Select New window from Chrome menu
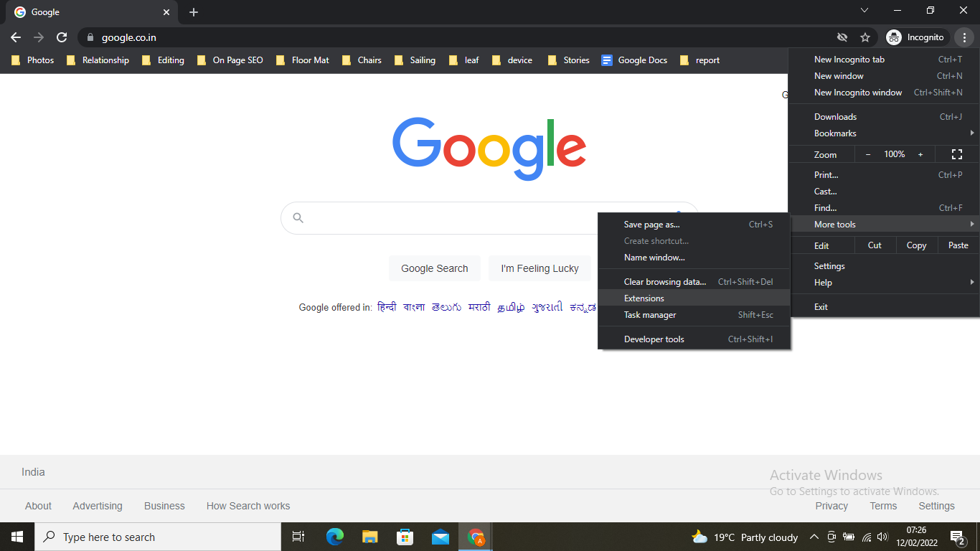This screenshot has width=980, height=551. [x=884, y=76]
